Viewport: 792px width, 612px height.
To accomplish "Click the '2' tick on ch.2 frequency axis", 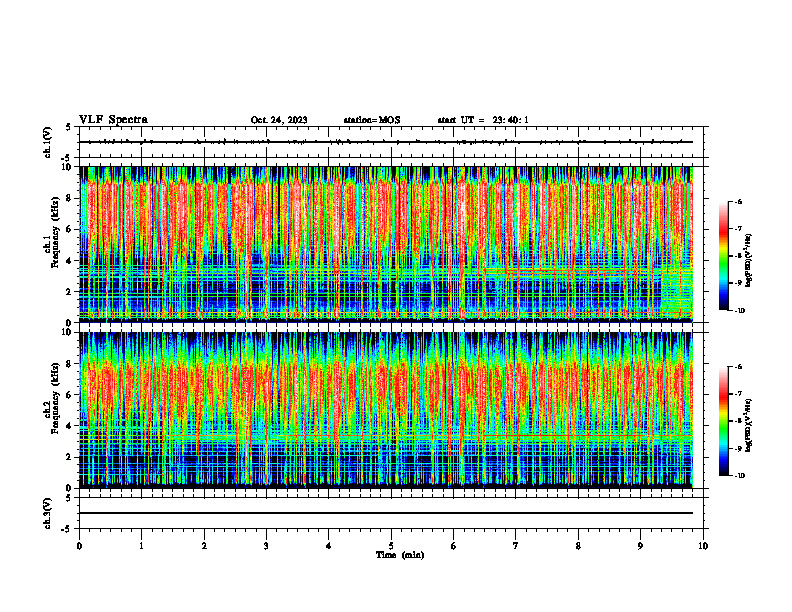I will click(69, 457).
